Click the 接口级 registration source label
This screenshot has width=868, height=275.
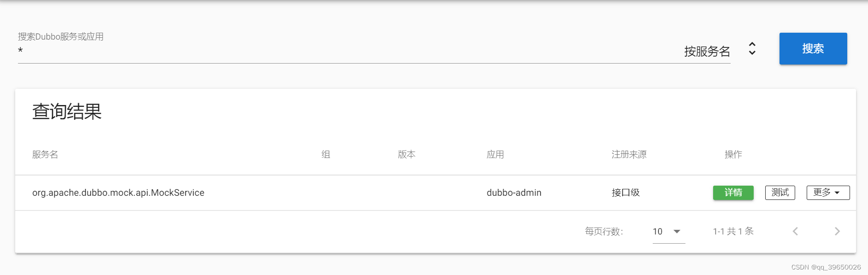(x=625, y=193)
